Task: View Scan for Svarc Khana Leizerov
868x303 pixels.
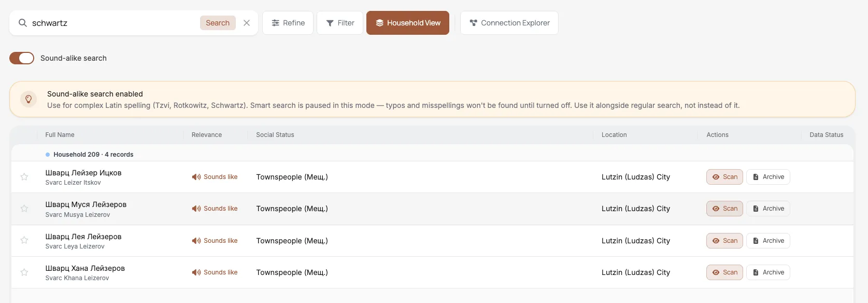Action: pyautogui.click(x=725, y=272)
